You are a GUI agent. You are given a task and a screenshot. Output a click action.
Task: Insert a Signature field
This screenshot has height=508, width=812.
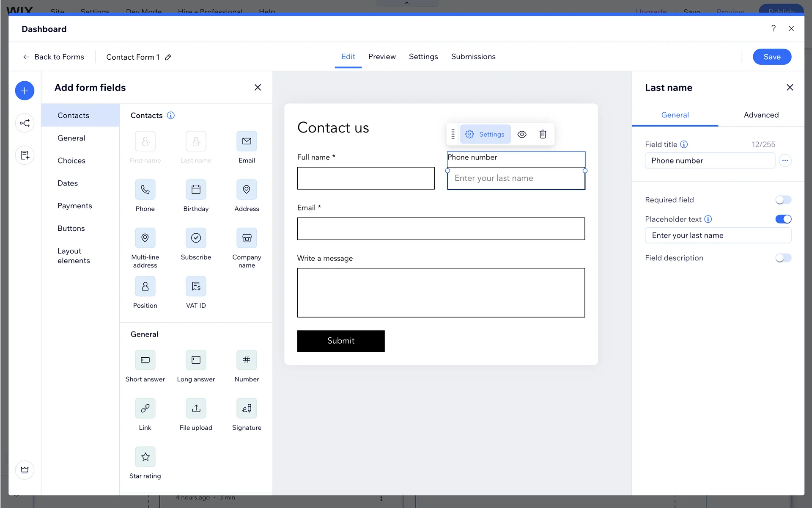pos(247,409)
